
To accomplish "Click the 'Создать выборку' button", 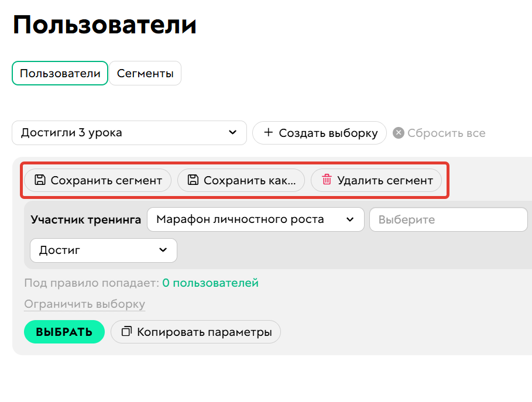I will tap(319, 133).
